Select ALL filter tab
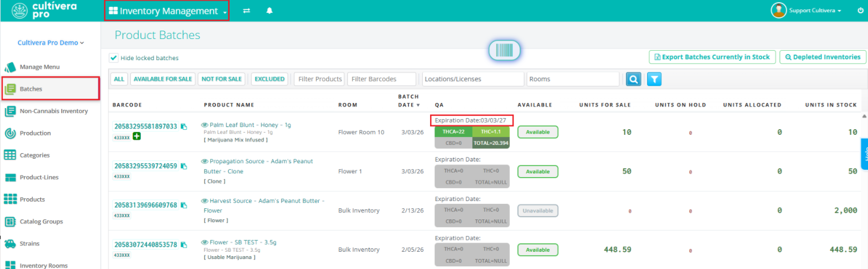The image size is (868, 269). (119, 79)
